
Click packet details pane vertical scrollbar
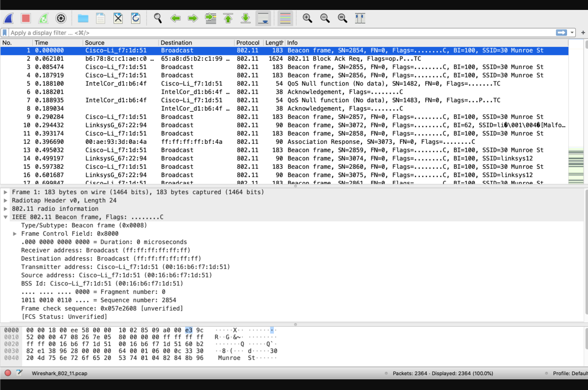pos(586,252)
